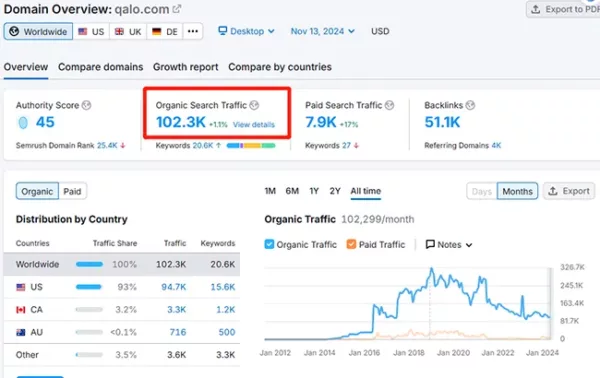The height and width of the screenshot is (378, 600).
Task: Open the Nov 13, 2024 date picker
Action: [323, 31]
